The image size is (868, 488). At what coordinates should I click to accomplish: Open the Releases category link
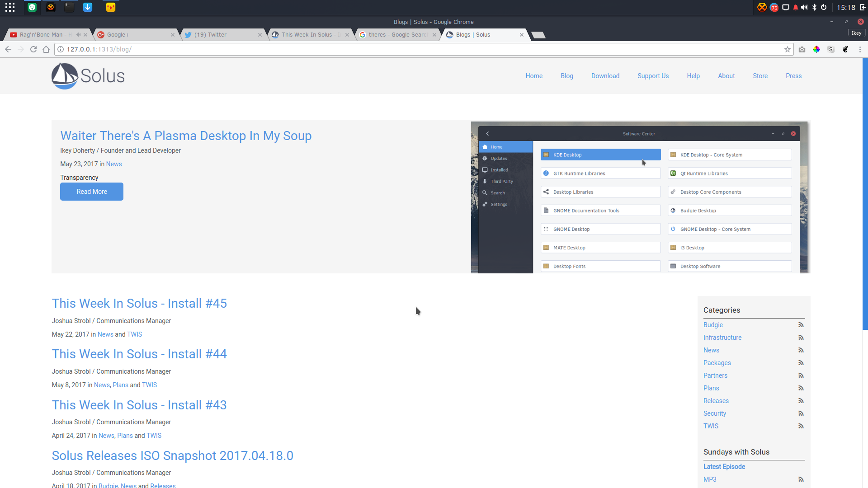[x=716, y=401]
